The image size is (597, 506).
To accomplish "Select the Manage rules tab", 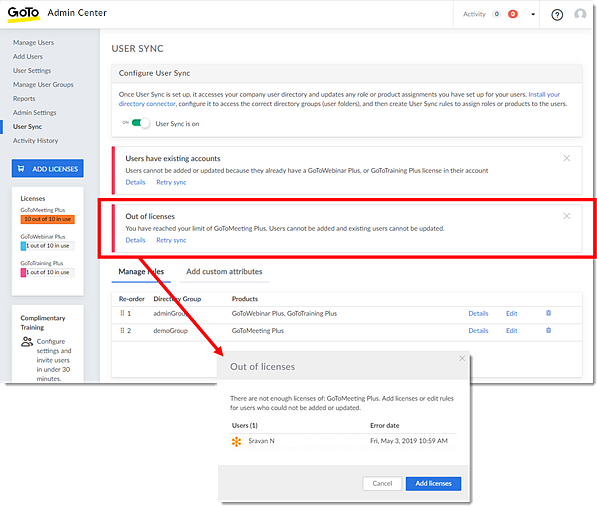I will (141, 271).
